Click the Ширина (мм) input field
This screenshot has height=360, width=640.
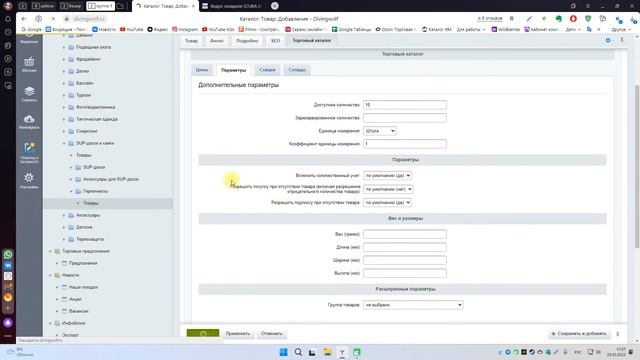[x=405, y=260]
